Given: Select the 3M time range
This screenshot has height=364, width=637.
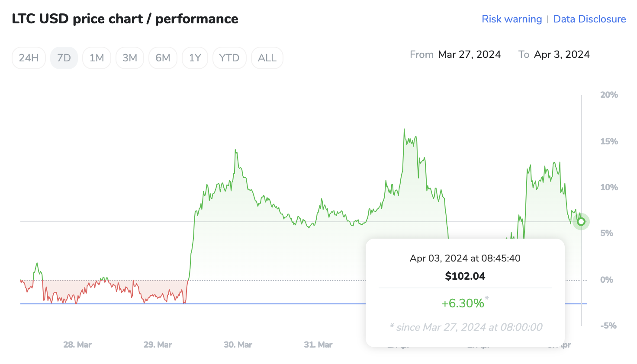Looking at the screenshot, I should (x=129, y=57).
